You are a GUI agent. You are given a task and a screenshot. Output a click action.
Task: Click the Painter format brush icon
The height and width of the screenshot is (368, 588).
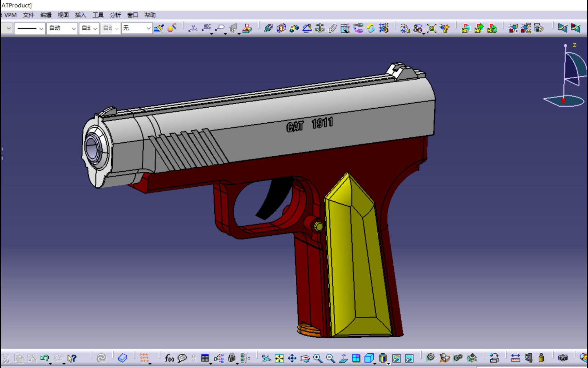tap(159, 28)
